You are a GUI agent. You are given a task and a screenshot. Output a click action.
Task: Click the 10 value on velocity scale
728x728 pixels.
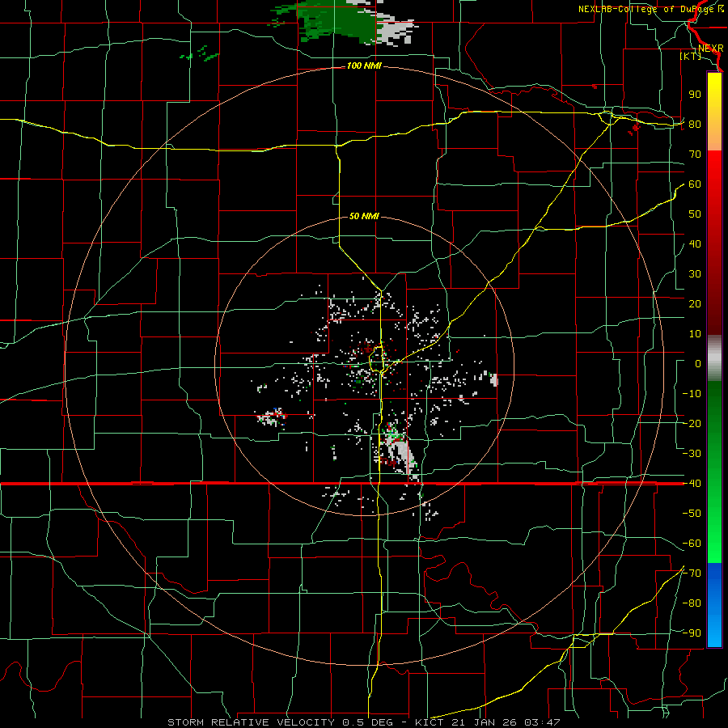pyautogui.click(x=695, y=334)
